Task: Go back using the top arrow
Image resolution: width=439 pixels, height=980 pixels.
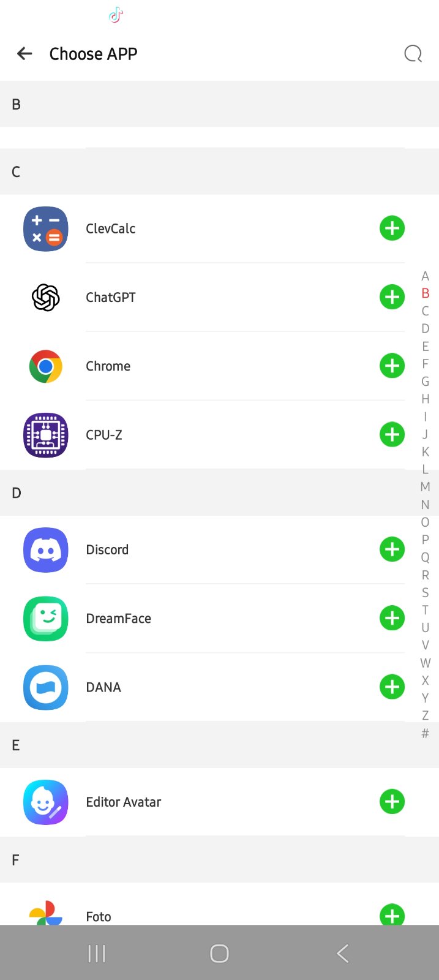Action: pos(24,54)
